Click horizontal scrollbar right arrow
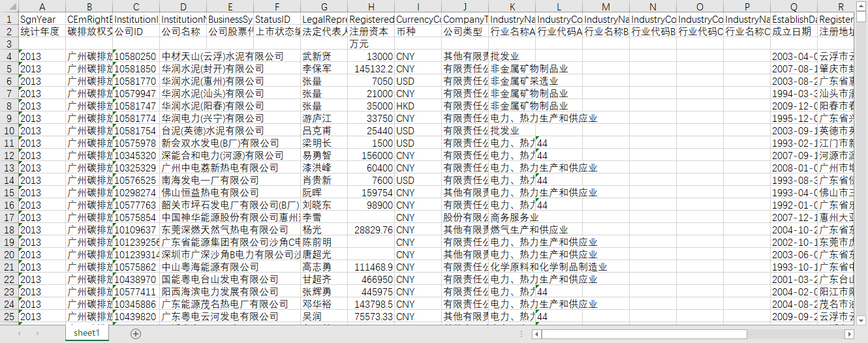The image size is (868, 343). [x=850, y=334]
